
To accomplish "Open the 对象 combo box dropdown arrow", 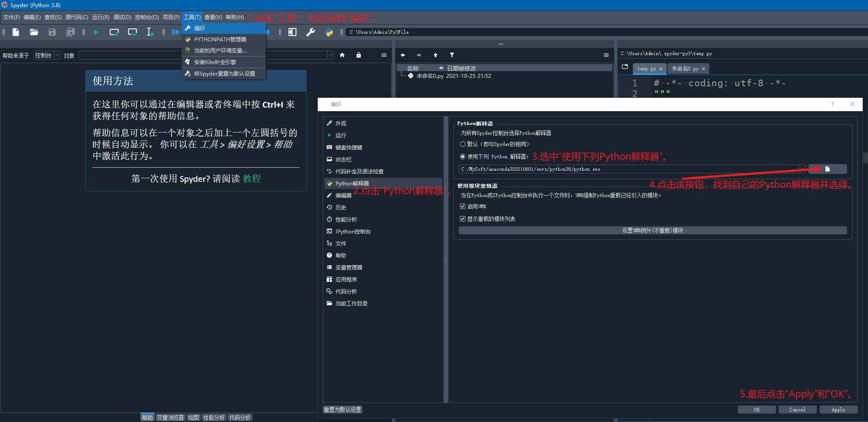I will (x=330, y=55).
